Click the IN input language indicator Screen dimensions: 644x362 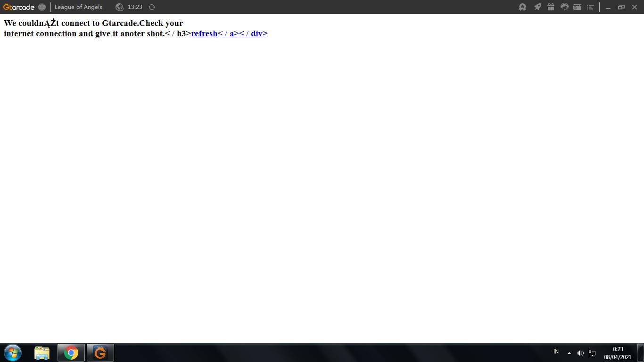556,352
